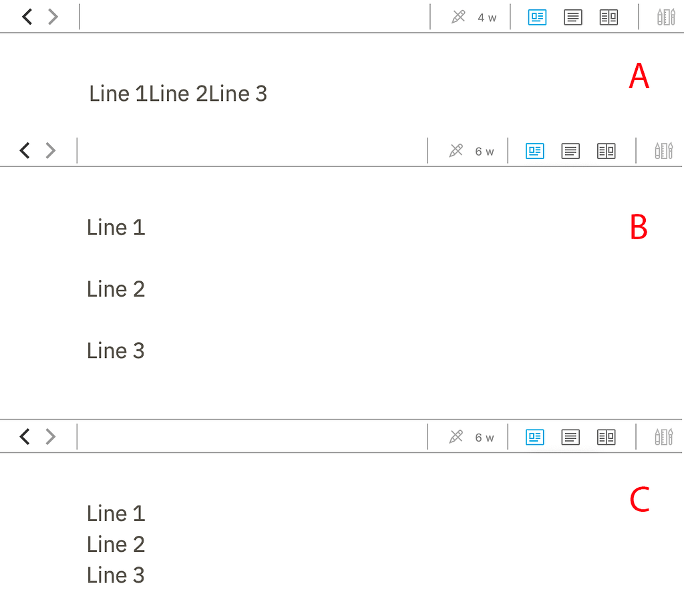Open the markers and pens panel in toolbar C
Screen dimensions: 684x616
[x=663, y=437]
